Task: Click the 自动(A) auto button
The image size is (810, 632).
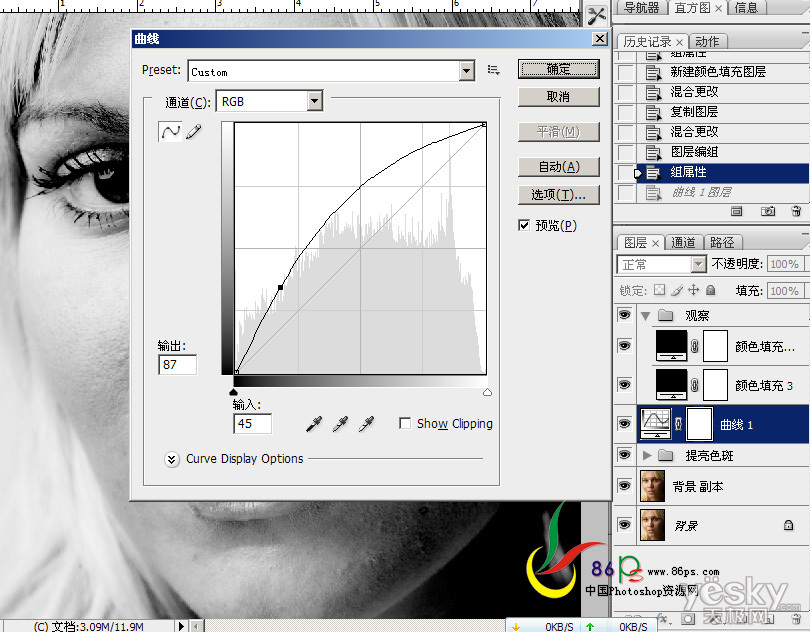Action: coord(558,167)
